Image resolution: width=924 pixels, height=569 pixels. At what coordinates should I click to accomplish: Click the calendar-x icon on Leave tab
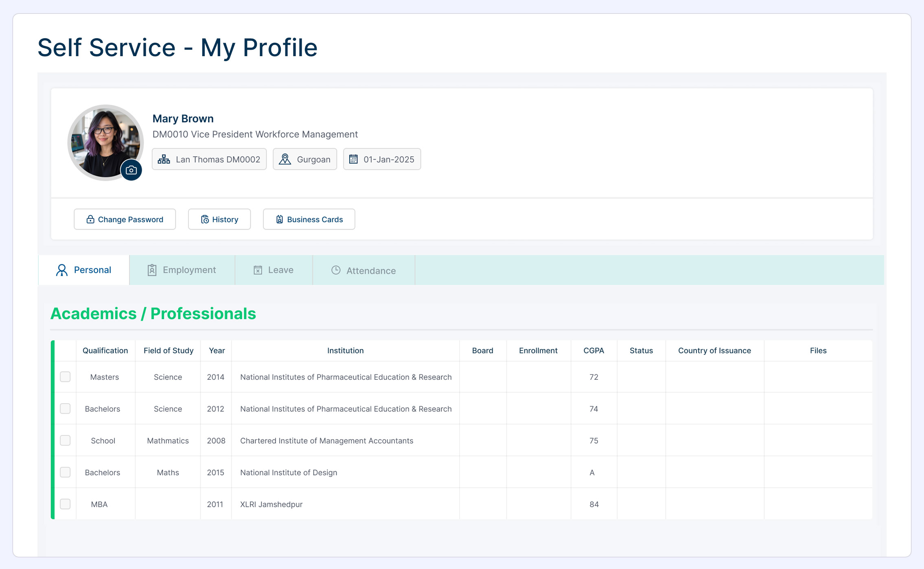[258, 270]
